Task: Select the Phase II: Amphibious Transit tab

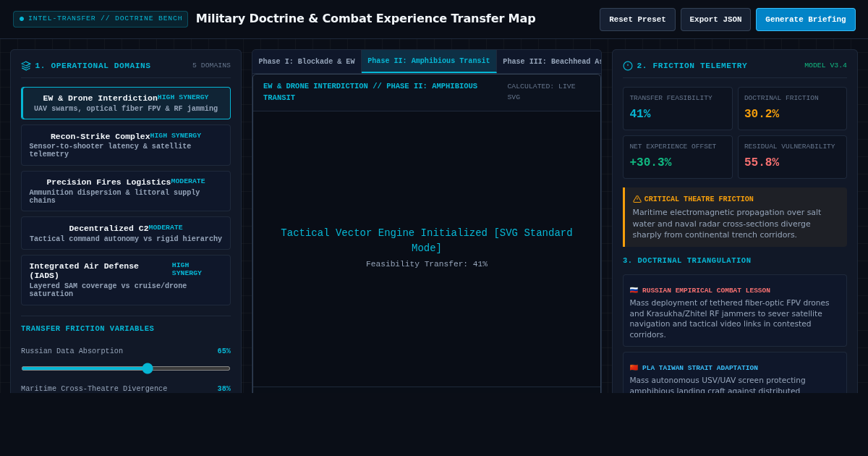Action: pos(429,62)
